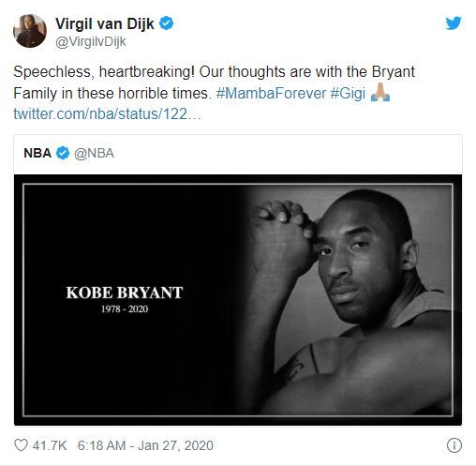Click the 41.7K likes count
Screen dimensions: 476x466
click(50, 445)
